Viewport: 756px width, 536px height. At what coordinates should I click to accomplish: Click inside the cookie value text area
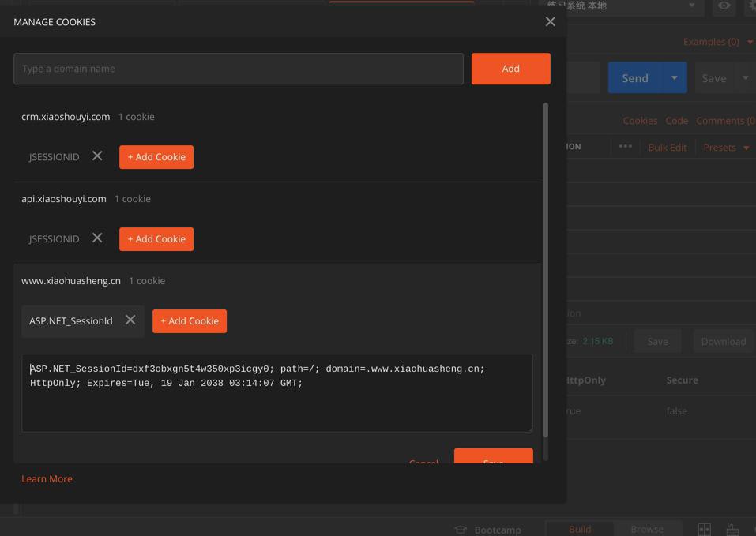pyautogui.click(x=277, y=393)
